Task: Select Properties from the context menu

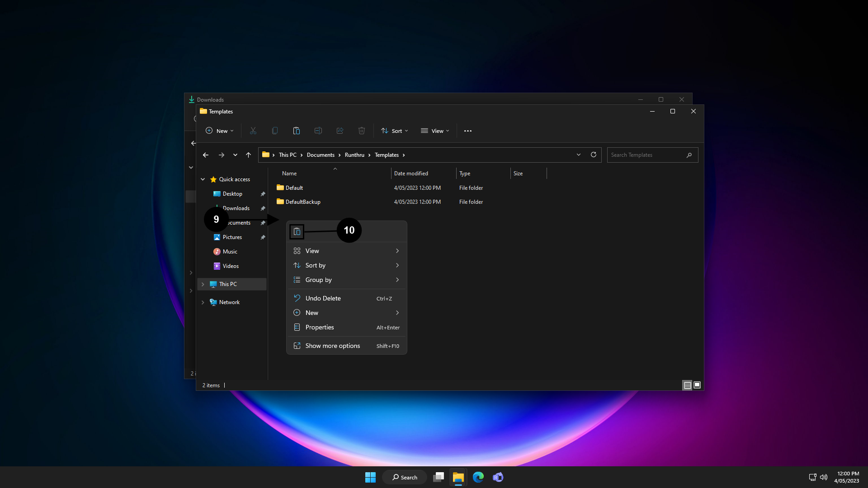Action: (320, 327)
